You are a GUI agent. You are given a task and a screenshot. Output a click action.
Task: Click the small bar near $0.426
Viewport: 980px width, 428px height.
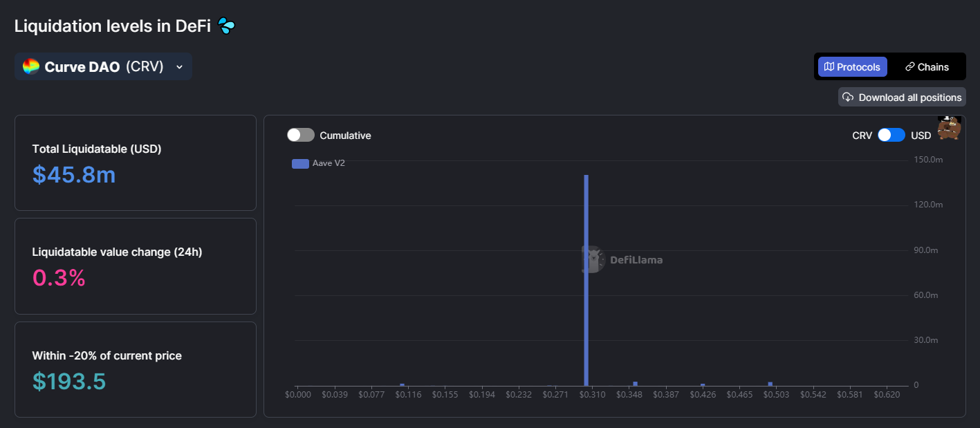tap(703, 384)
